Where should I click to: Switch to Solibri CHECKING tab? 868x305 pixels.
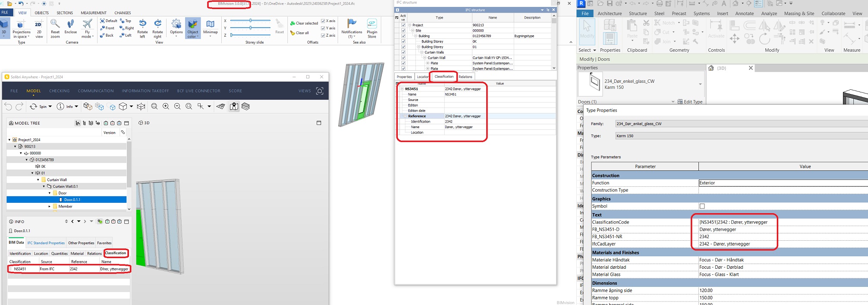click(60, 91)
